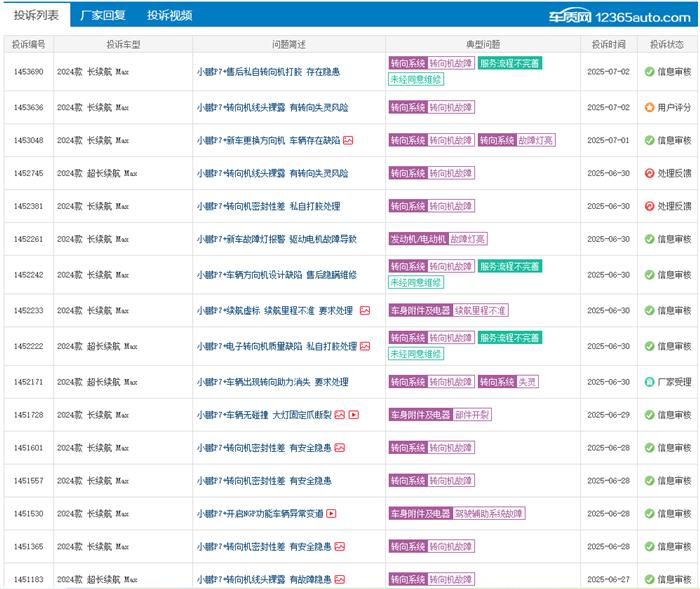Click 转向系统 失灵 tag in row 1452171
The image size is (700, 589).
[508, 382]
